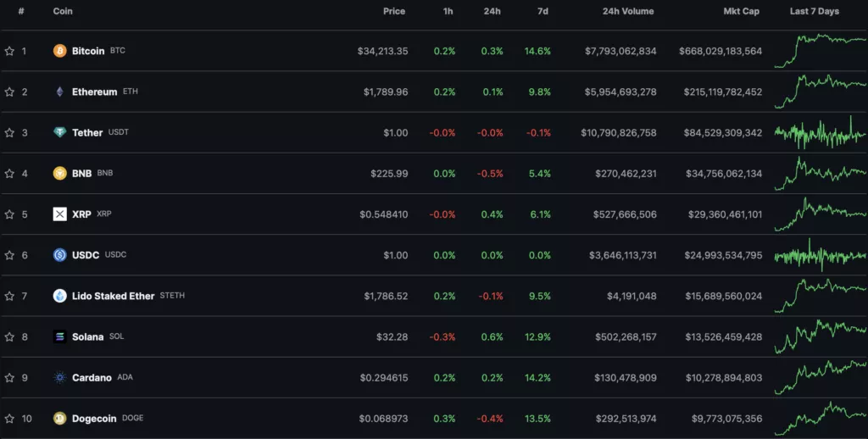
Task: Sort by the 7d change header
Action: 543,11
